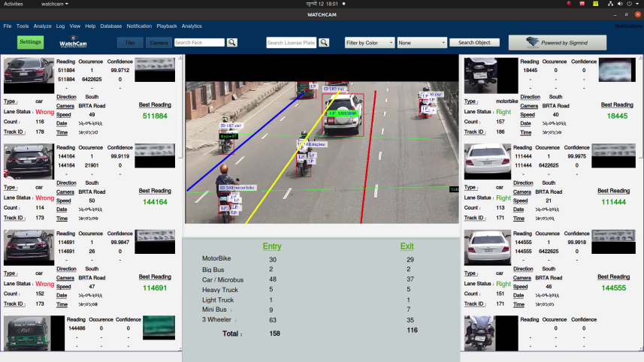Open the Filter by Color dropdown
Viewport: 644px width, 362px height.
point(369,43)
